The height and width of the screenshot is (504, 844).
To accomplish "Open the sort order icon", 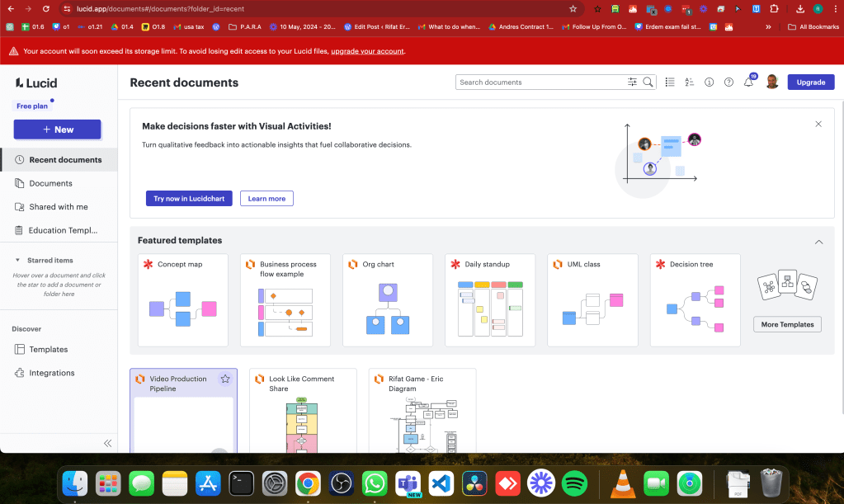I will click(689, 82).
